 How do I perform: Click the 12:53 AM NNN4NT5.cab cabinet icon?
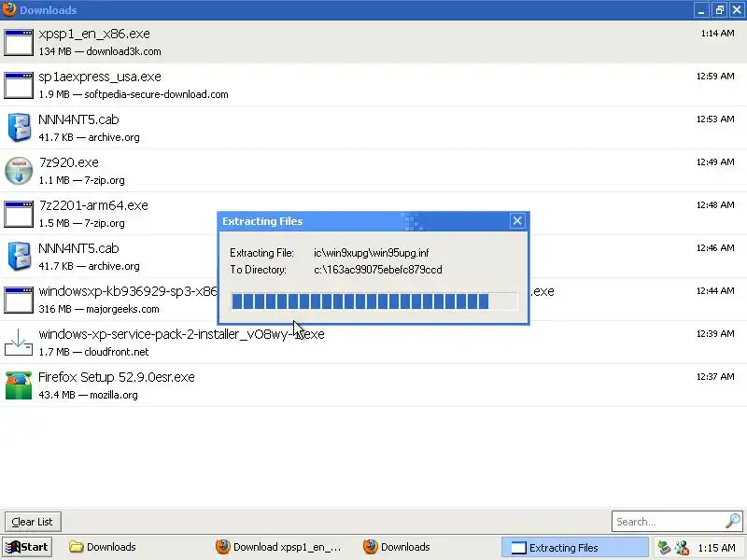click(19, 128)
